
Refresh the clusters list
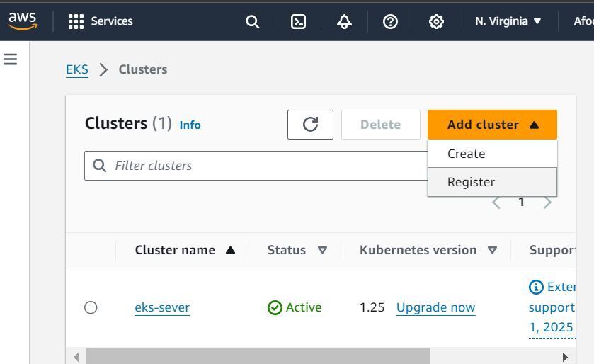tap(310, 125)
